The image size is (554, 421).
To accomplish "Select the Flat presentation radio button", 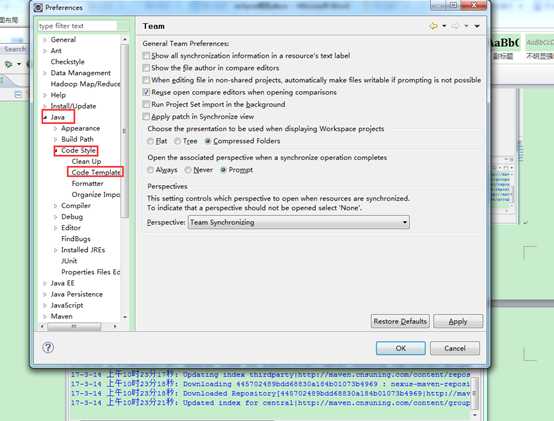I will [151, 141].
